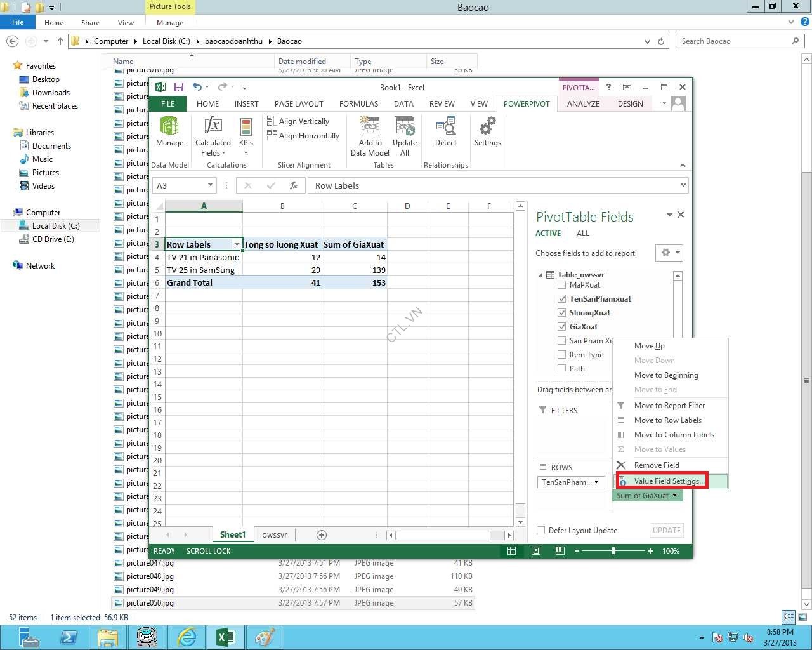Enable Defer Layout Update checkbox
Viewport: 812px width, 650px height.
pos(541,531)
